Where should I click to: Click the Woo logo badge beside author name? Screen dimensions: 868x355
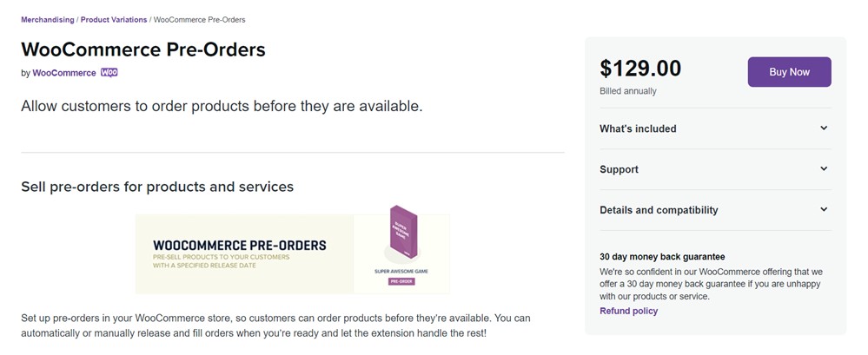(109, 73)
